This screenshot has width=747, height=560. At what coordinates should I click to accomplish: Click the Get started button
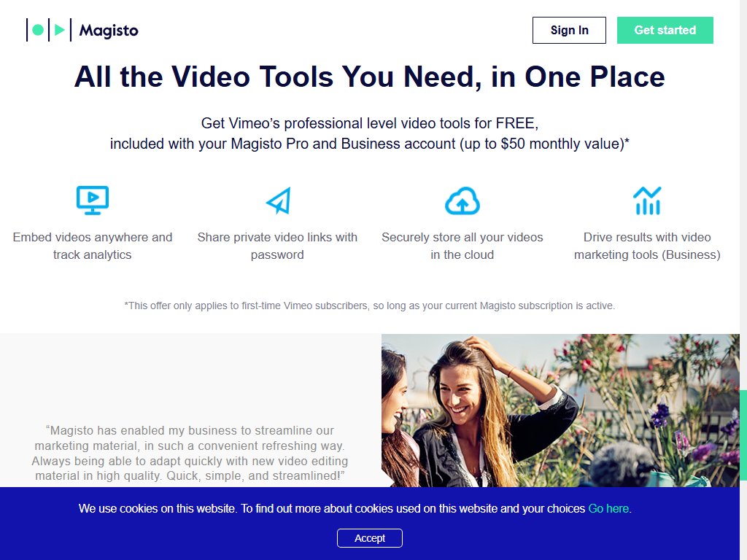coord(665,30)
